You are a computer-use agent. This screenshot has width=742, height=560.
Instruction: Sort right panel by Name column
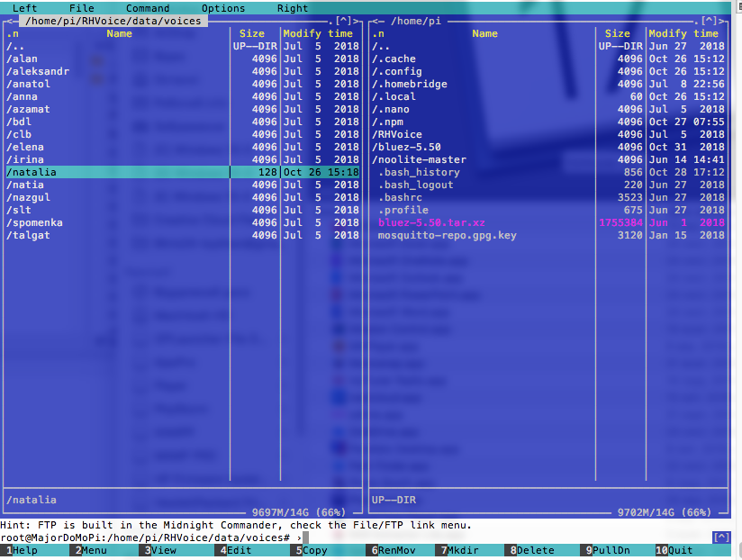[x=484, y=33]
